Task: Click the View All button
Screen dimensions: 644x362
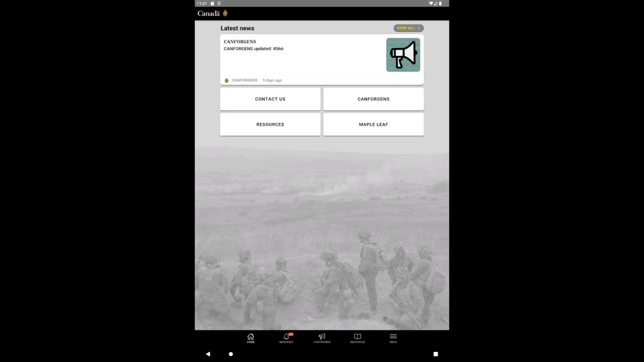Action: pyautogui.click(x=409, y=28)
